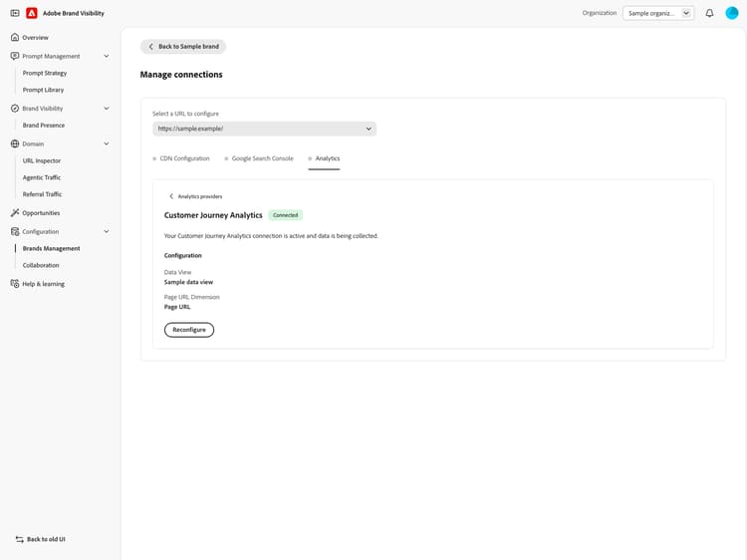This screenshot has width=747, height=560.
Task: Open the user profile avatar
Action: [x=732, y=13]
